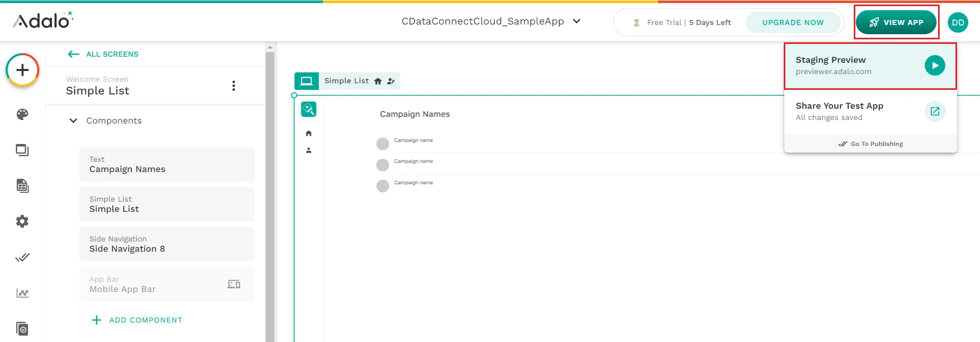The height and width of the screenshot is (342, 980).
Task: Open the Settings gear in left sidebar
Action: [x=22, y=222]
